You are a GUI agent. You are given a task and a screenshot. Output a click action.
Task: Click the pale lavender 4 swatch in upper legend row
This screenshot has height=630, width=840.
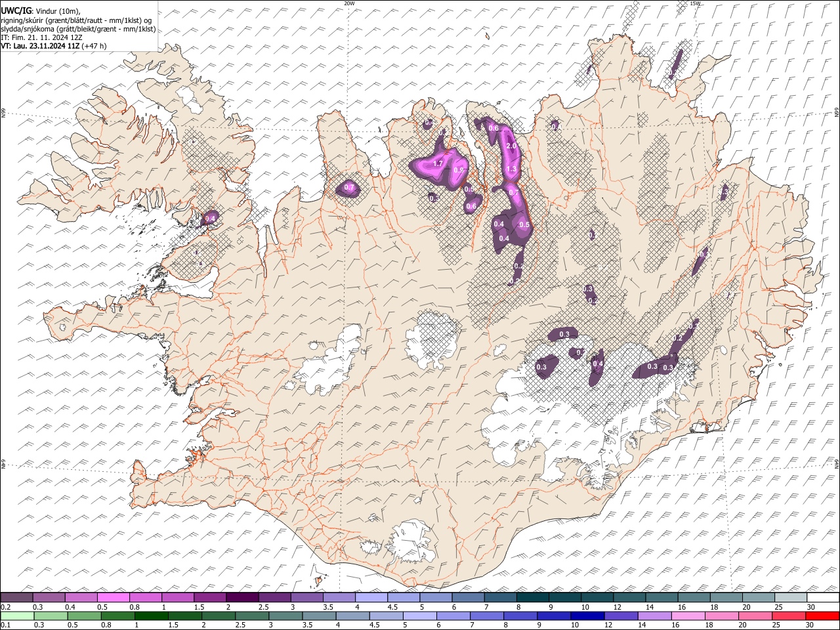371,597
